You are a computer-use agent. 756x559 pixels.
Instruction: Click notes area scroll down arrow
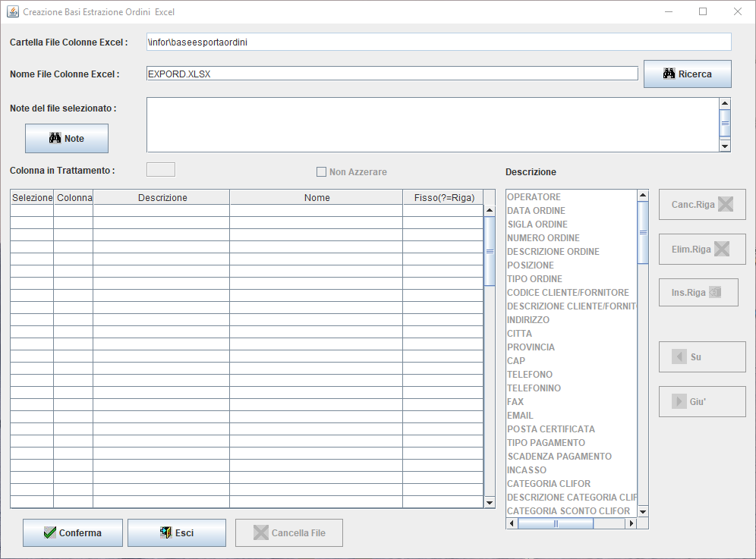tap(725, 146)
